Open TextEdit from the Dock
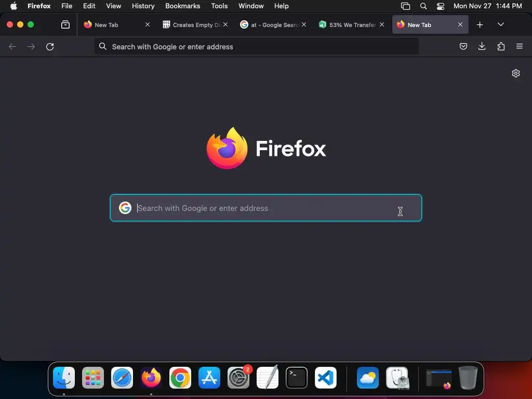This screenshot has height=399, width=532. 268,378
